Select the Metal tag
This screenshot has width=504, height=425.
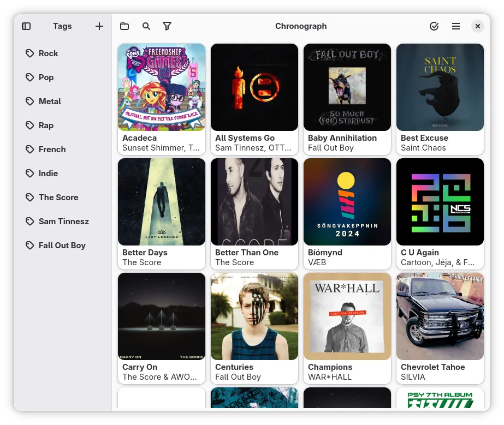[63, 101]
